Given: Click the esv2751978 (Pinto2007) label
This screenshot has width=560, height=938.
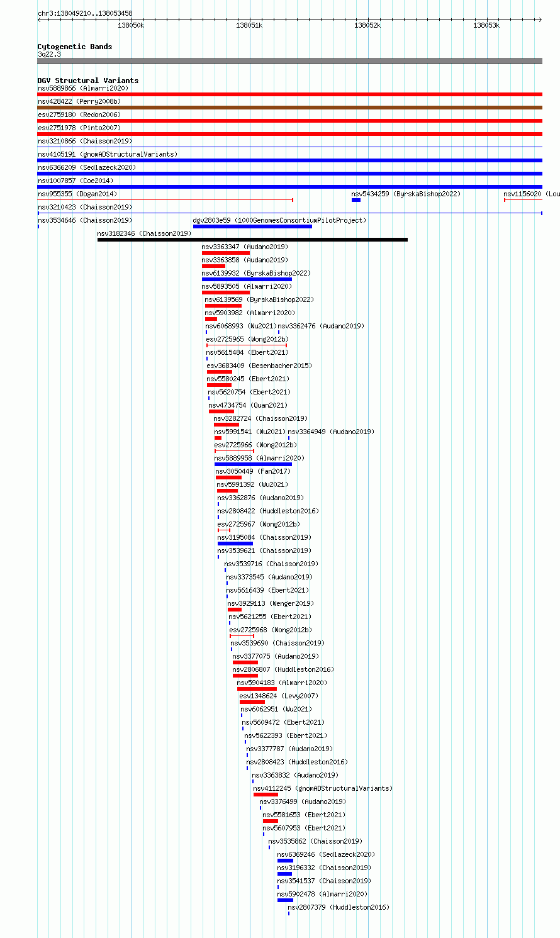Looking at the screenshot, I should 79,128.
